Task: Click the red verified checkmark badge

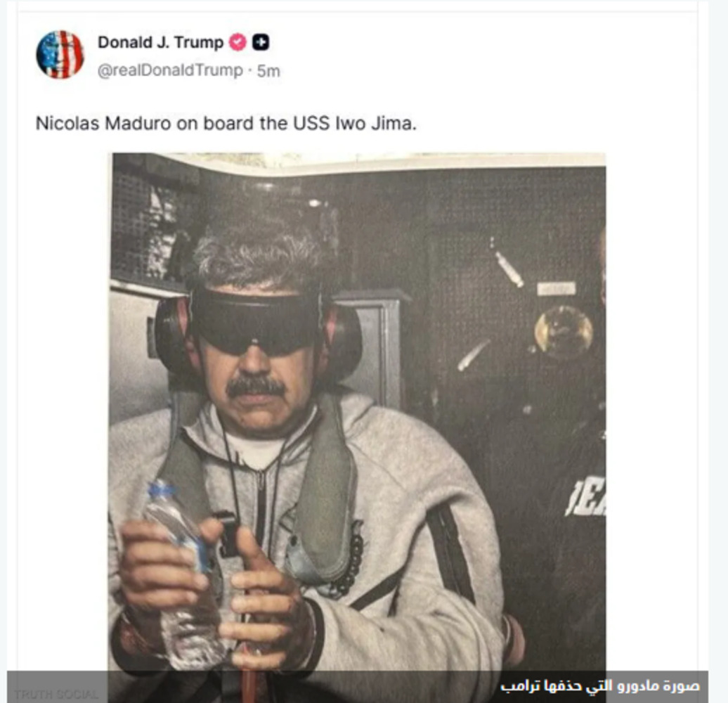Action: 238,43
